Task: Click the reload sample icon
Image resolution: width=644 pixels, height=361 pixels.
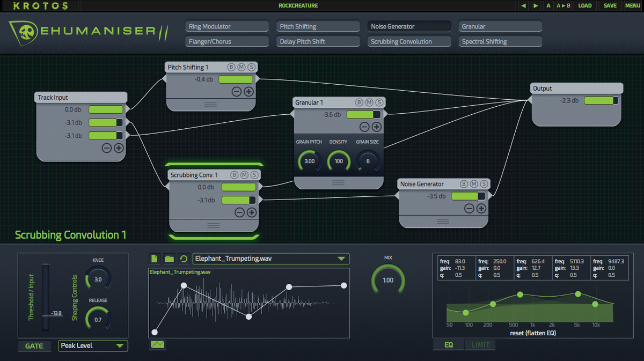Action: pyautogui.click(x=184, y=259)
